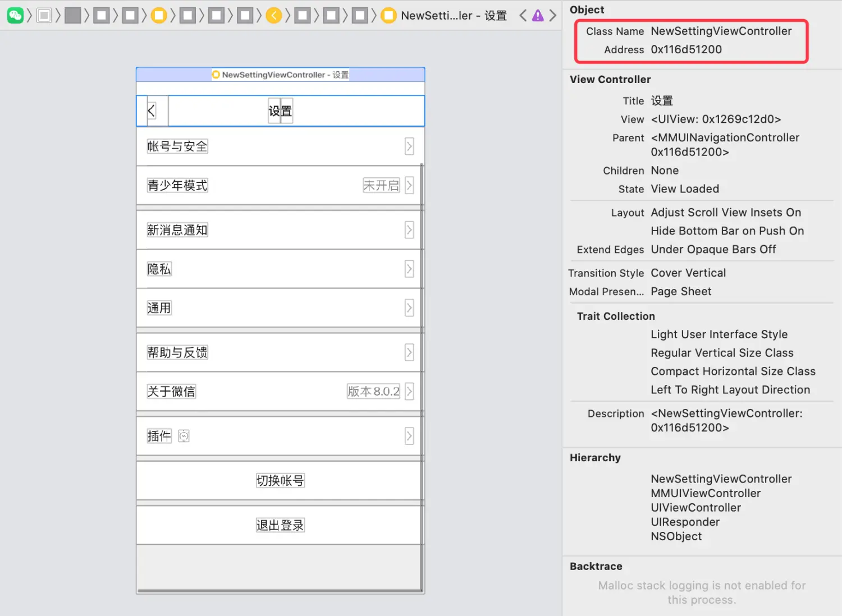The height and width of the screenshot is (616, 842).
Task: Select the 帮助与反馈 row label
Action: [177, 352]
